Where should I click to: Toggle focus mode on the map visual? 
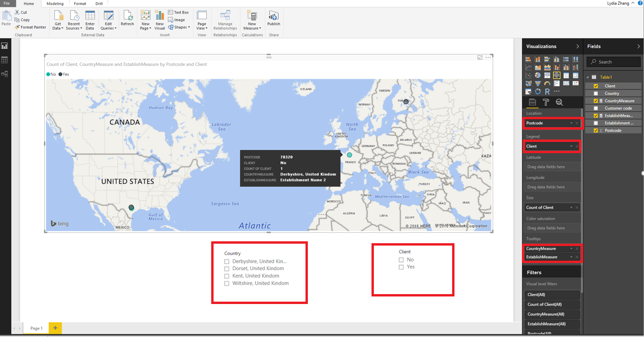(480, 57)
